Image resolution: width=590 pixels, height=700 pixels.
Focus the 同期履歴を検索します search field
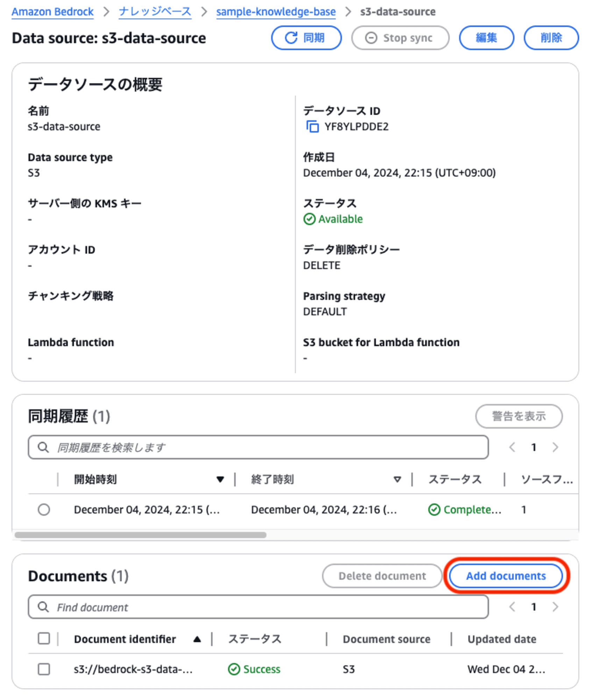coord(258,447)
